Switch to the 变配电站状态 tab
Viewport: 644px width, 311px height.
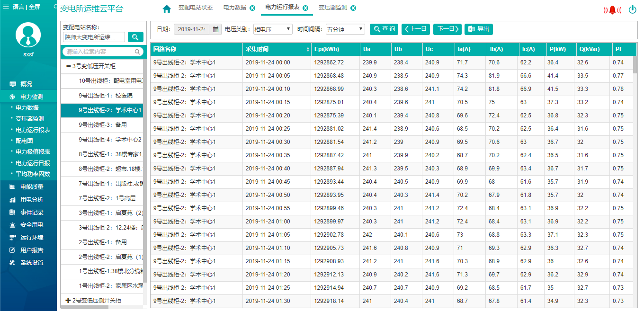point(195,8)
